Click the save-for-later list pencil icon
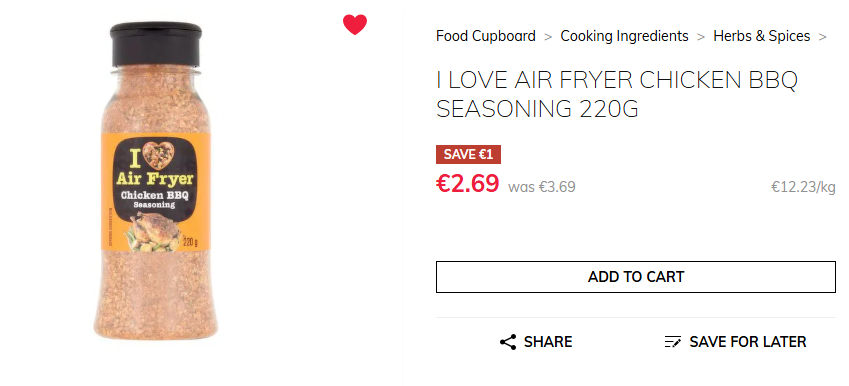Viewport: 849px width, 386px height. pos(672,342)
